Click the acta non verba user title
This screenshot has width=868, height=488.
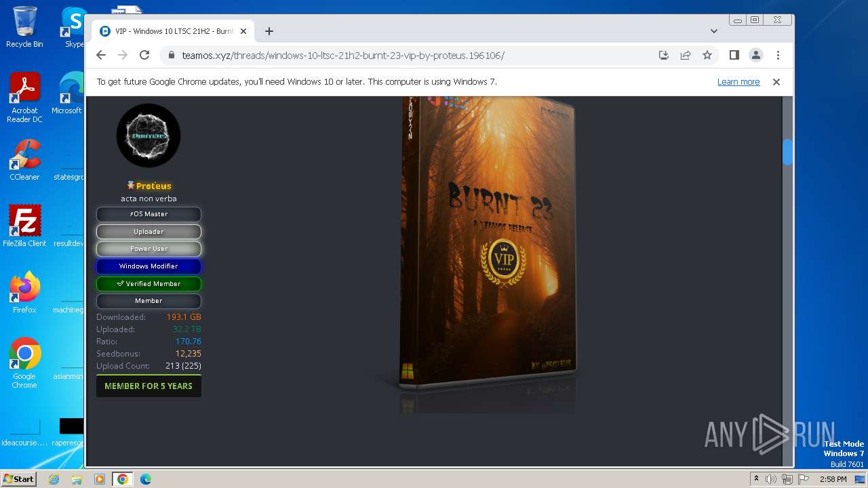point(149,199)
